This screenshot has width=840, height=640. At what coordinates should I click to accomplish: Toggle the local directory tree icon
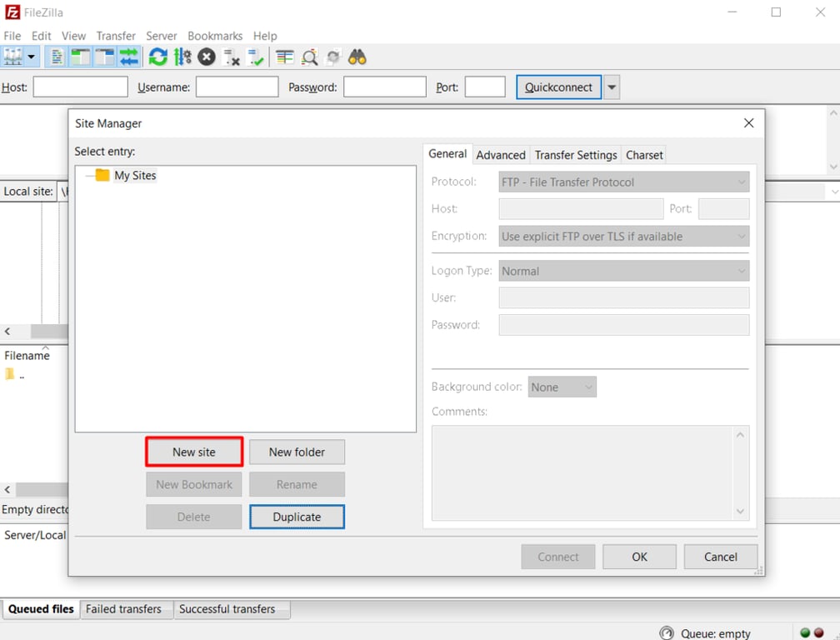pyautogui.click(x=80, y=57)
